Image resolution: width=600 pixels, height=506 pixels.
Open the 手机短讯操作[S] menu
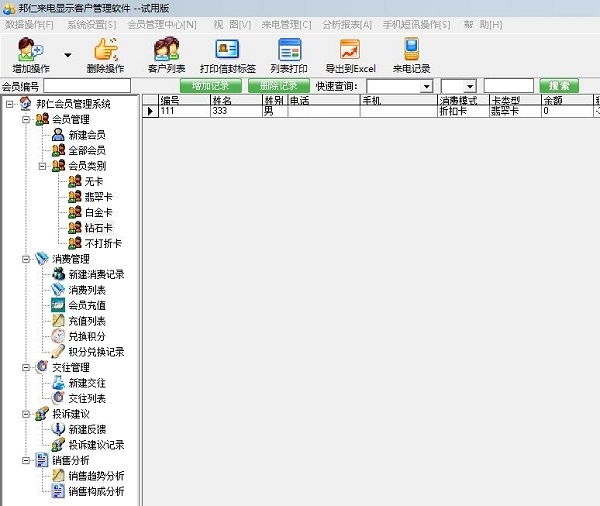click(416, 25)
